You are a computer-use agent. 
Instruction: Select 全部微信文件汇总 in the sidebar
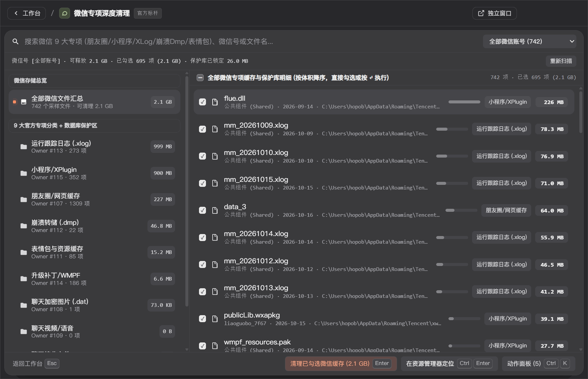coord(94,102)
